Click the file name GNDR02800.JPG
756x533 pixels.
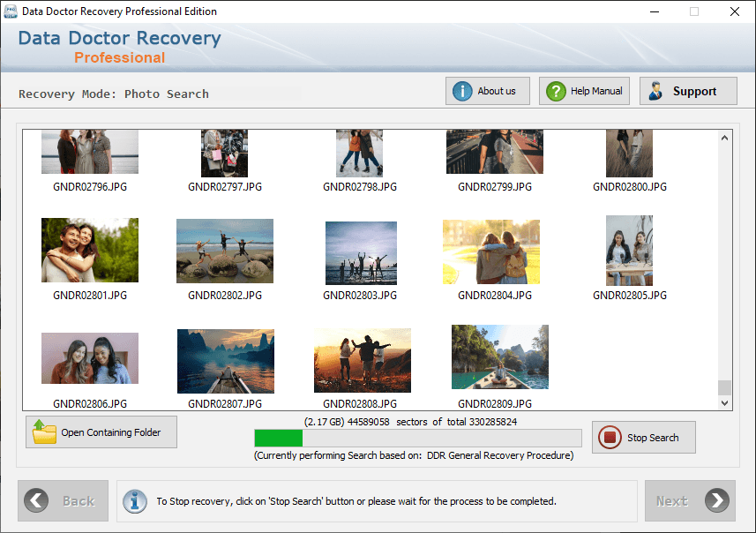click(630, 187)
